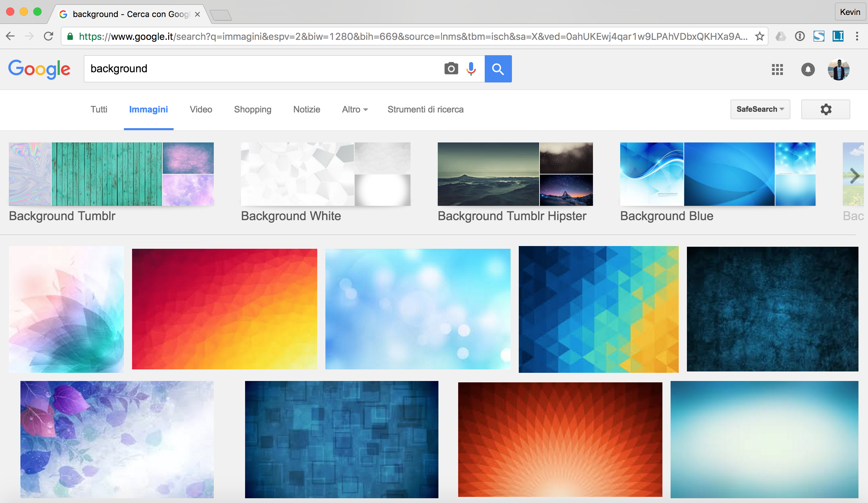Image resolution: width=868 pixels, height=503 pixels.
Task: Expand the Altro navigation dropdown
Action: (354, 109)
